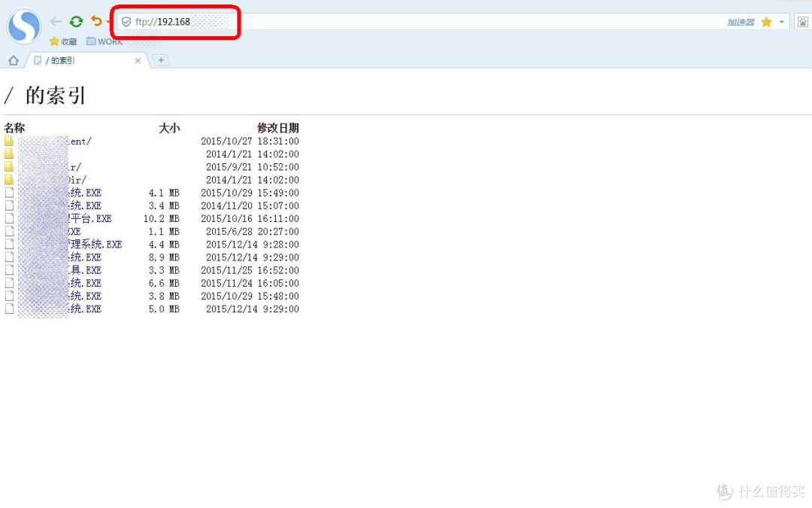Click file icon of 6.6 MB row
The image size is (812, 508).
point(9,283)
